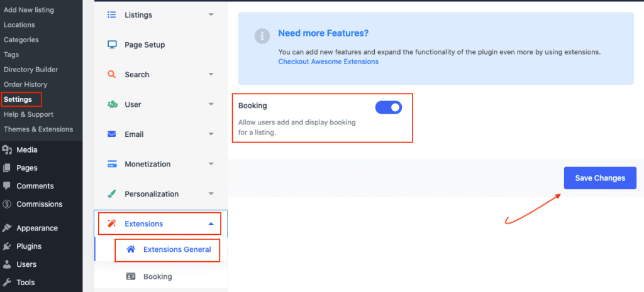The image size is (644, 292).
Task: Click the Email envelope icon
Action: tap(111, 134)
